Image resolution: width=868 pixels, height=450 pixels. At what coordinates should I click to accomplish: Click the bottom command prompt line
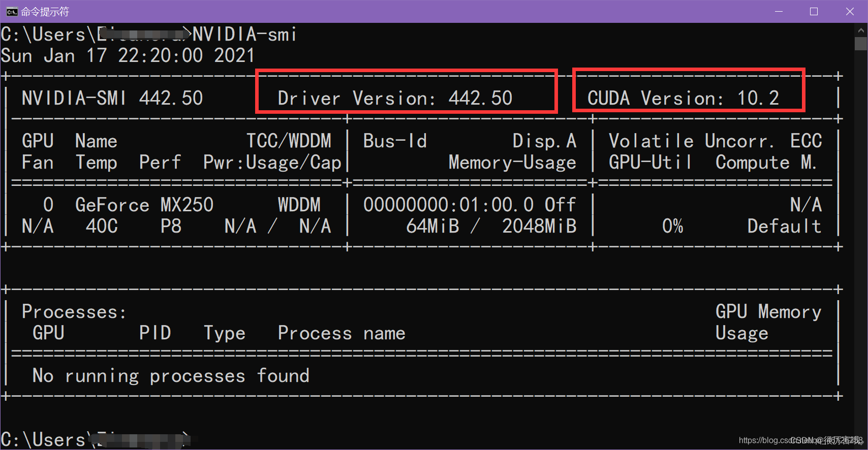96,439
